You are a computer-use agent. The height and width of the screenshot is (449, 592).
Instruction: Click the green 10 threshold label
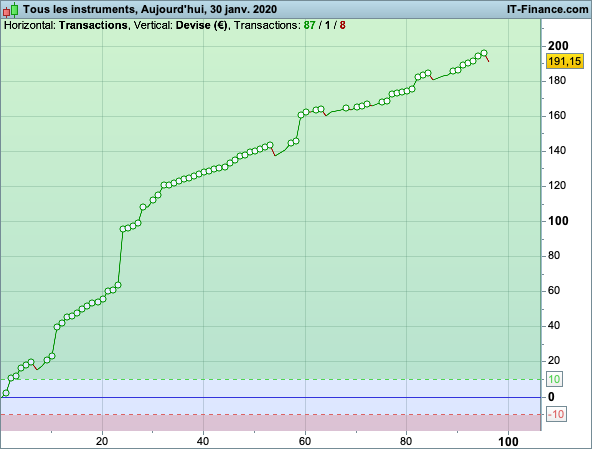(x=554, y=379)
